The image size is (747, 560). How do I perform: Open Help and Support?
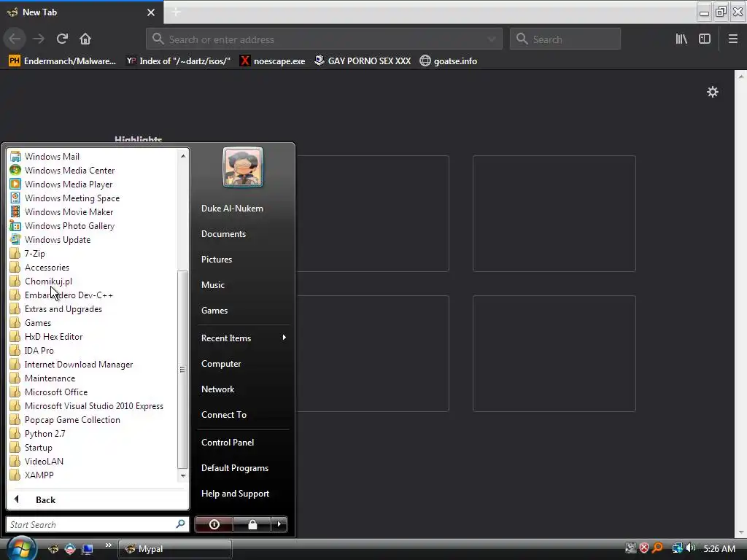pos(235,494)
